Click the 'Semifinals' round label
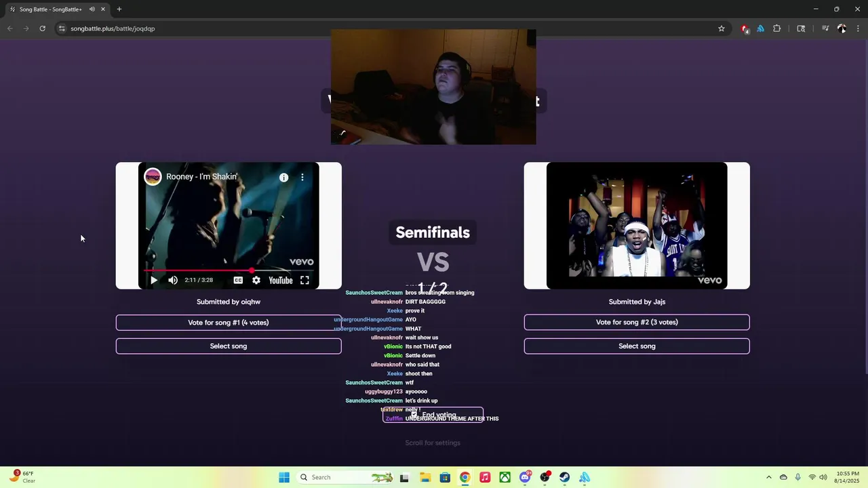 433,232
